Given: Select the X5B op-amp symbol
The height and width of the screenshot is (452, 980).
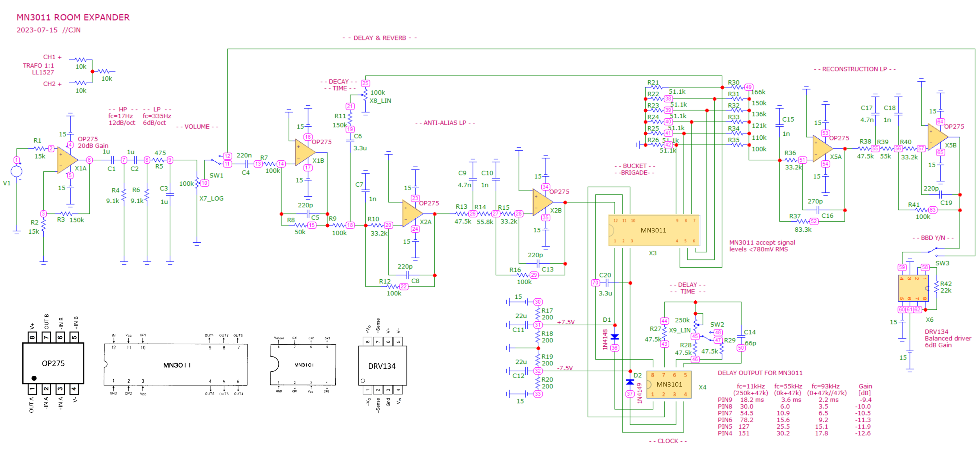Looking at the screenshot, I should click(x=938, y=137).
